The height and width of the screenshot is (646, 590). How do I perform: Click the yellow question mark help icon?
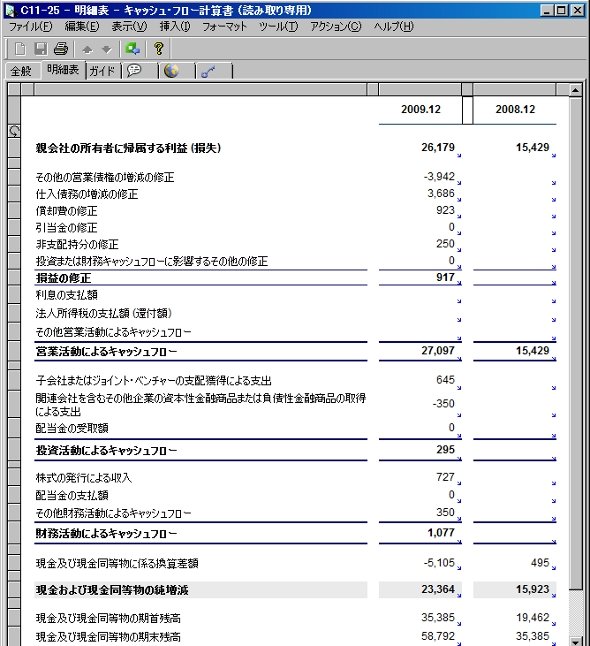(159, 49)
